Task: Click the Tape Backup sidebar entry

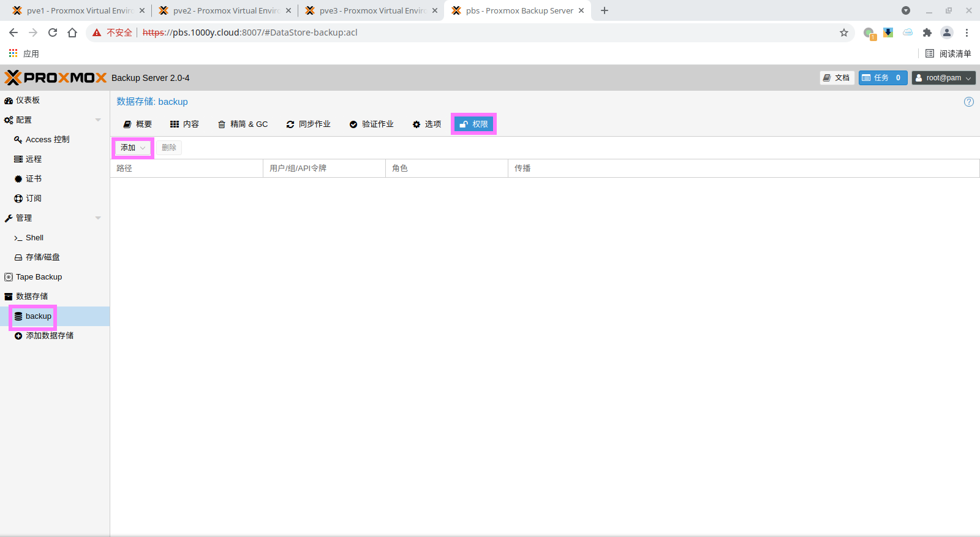Action: [x=39, y=277]
